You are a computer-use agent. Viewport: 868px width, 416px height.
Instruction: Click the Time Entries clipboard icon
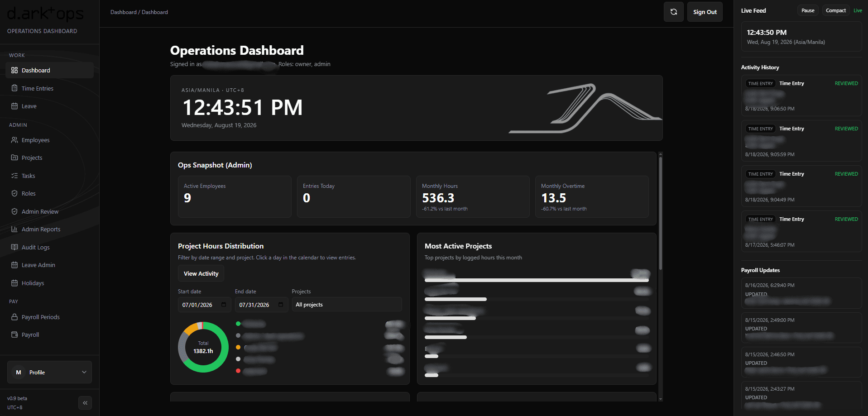(14, 88)
